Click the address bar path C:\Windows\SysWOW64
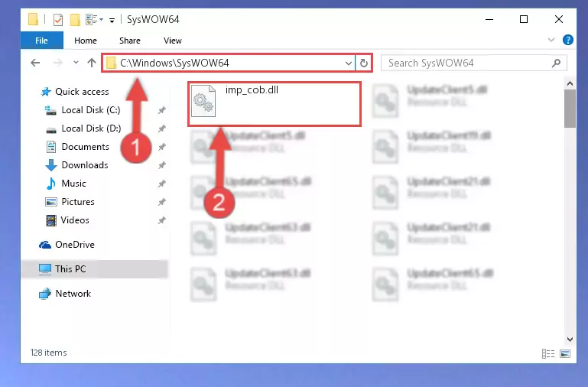 [x=174, y=63]
